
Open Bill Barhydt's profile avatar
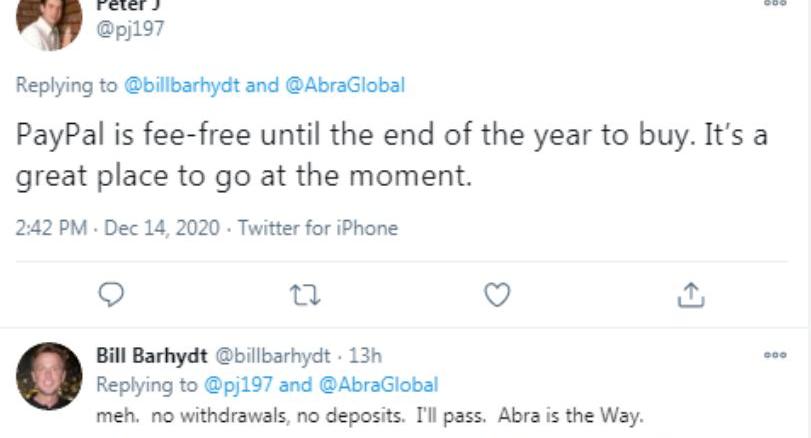pos(49,376)
